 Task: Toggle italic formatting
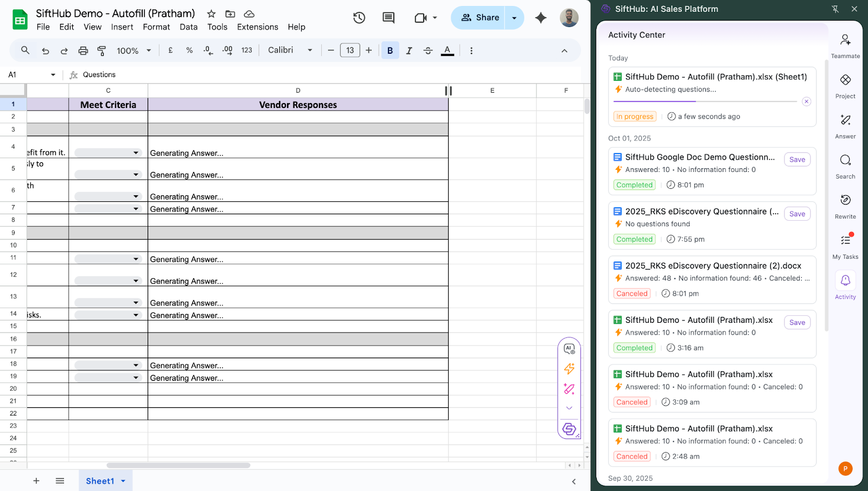[409, 50]
